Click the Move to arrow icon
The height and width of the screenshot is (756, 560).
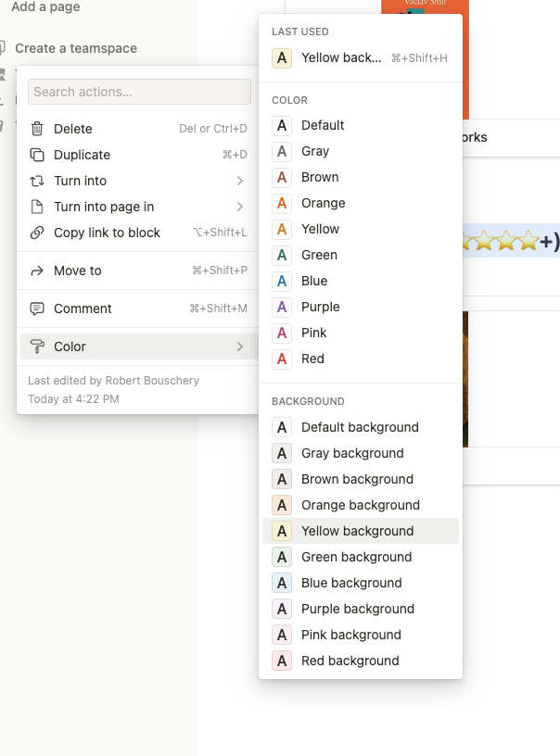pos(37,271)
